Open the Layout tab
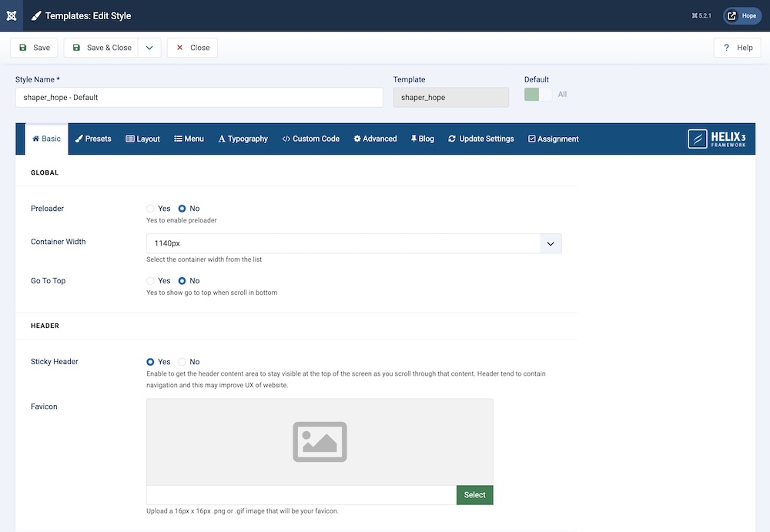 pos(142,139)
